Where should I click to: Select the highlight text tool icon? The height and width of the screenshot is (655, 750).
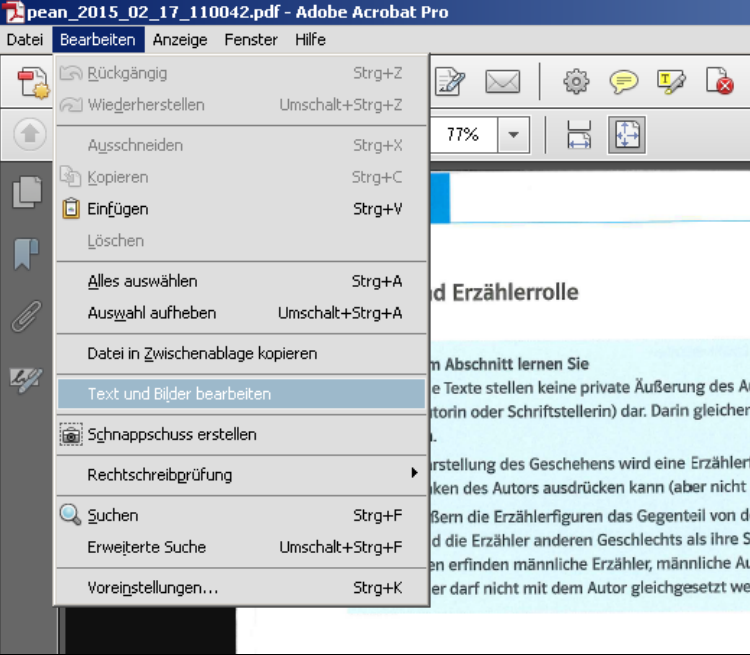(x=671, y=82)
